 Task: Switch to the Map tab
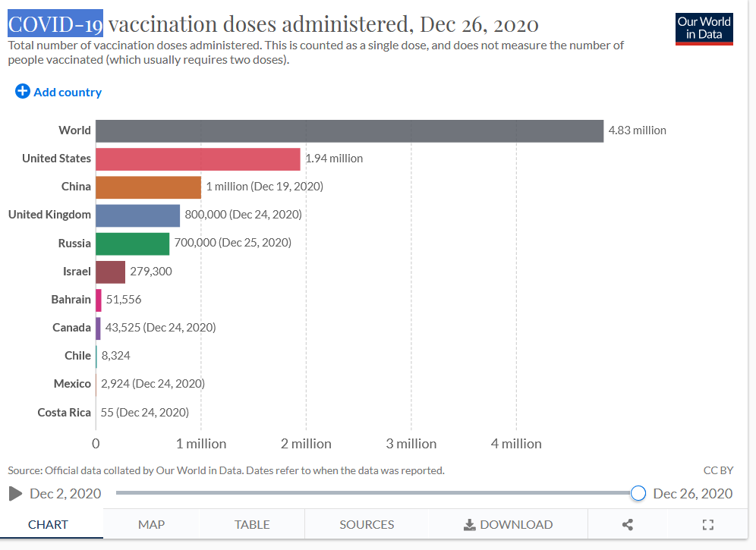151,524
